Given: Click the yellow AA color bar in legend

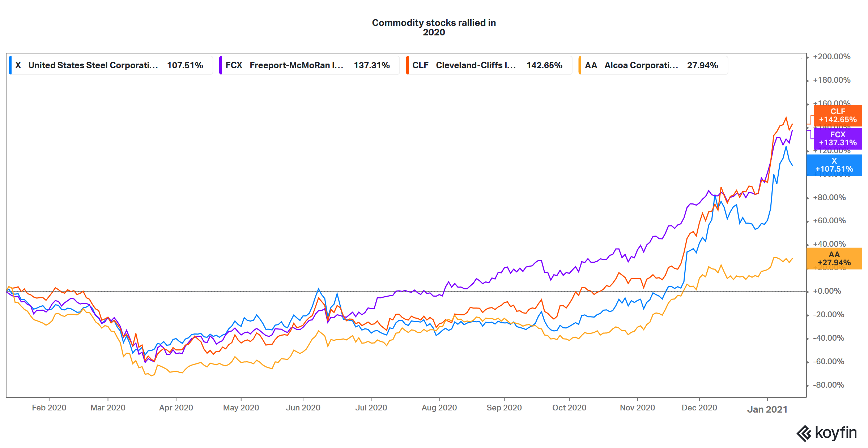Looking at the screenshot, I should tap(580, 65).
